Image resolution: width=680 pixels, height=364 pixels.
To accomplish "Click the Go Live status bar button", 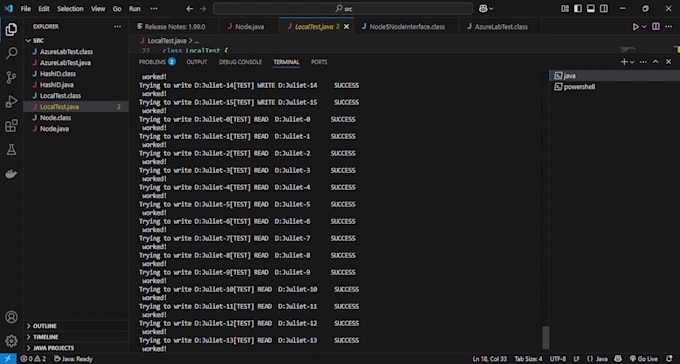I will [x=644, y=359].
